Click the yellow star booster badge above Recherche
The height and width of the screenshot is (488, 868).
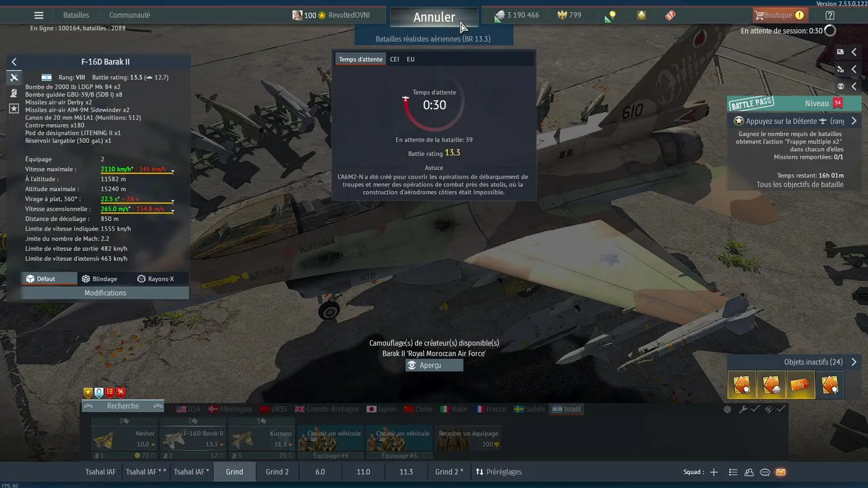[87, 392]
